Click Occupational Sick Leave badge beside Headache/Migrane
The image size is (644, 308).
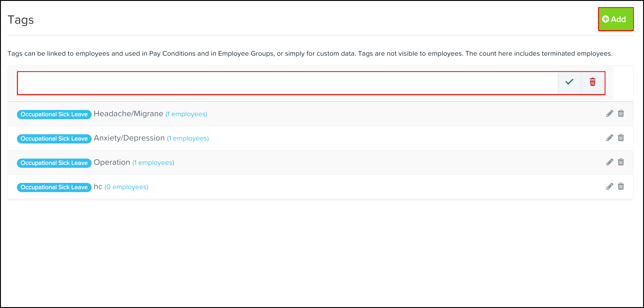click(x=54, y=114)
